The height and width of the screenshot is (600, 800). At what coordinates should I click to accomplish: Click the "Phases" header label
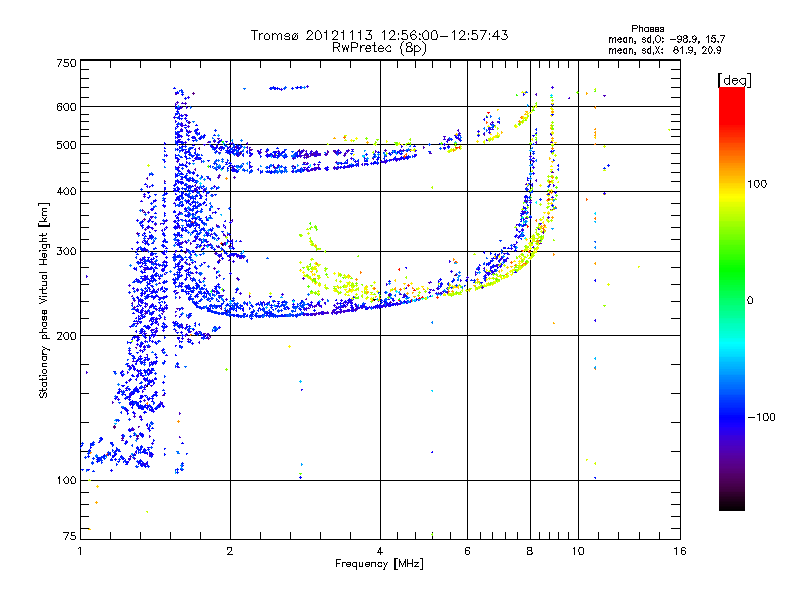(x=647, y=29)
